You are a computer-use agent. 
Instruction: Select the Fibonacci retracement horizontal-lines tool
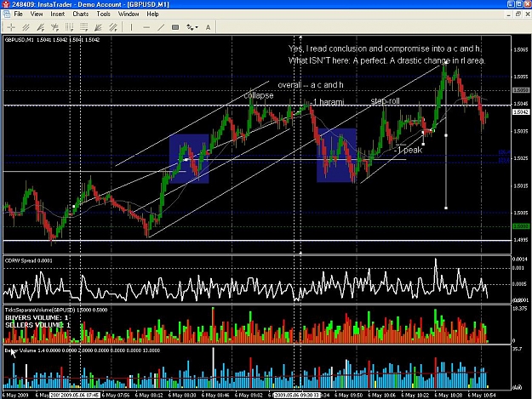pyautogui.click(x=83, y=27)
